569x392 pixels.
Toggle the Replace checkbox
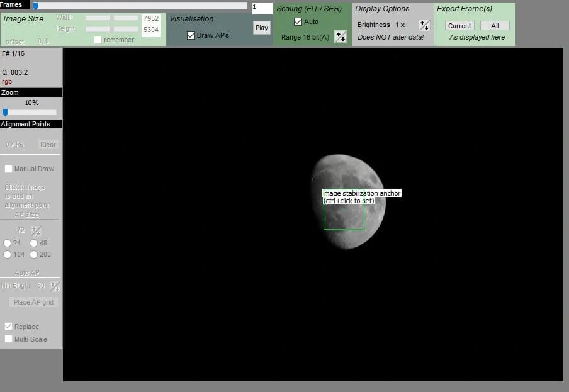pos(8,327)
